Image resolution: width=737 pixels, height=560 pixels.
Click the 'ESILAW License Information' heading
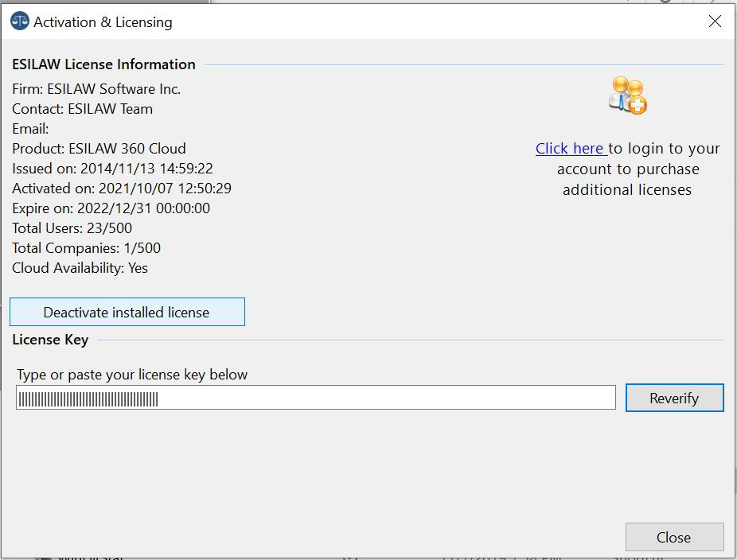[104, 64]
